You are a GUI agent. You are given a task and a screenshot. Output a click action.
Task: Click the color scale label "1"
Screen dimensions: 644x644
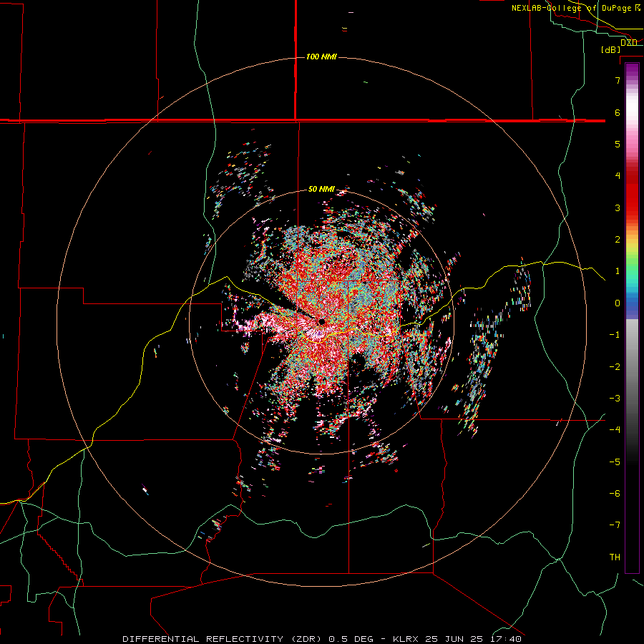[618, 271]
